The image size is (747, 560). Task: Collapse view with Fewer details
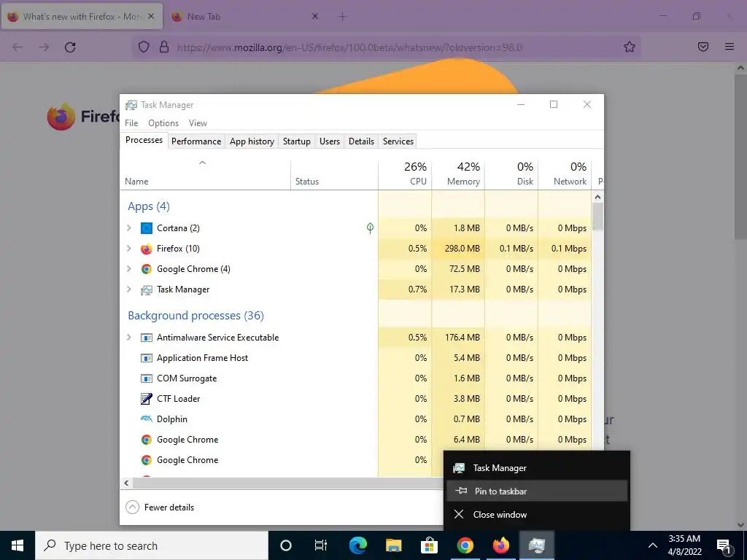coord(160,507)
